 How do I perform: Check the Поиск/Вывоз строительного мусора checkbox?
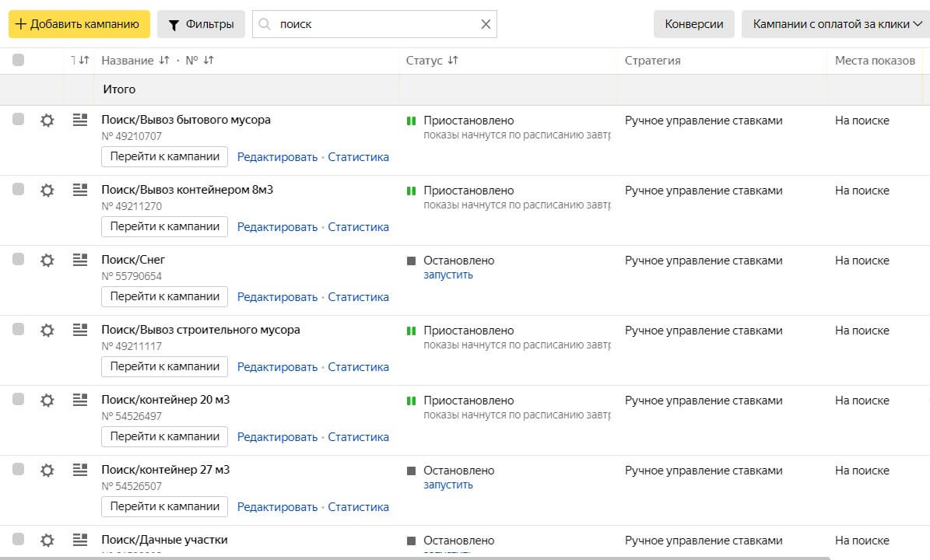(x=19, y=329)
